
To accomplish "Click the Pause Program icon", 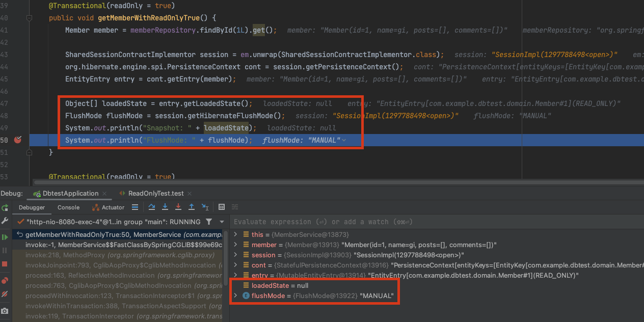I will click(5, 251).
